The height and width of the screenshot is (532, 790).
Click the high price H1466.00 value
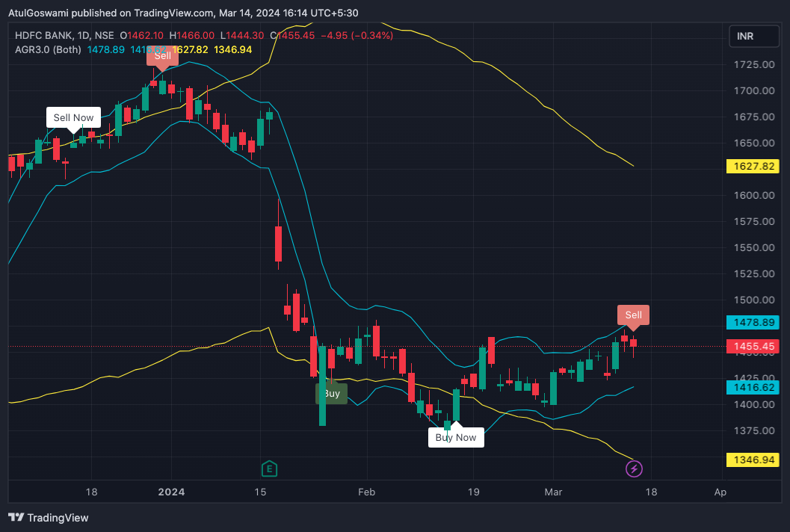pos(191,35)
